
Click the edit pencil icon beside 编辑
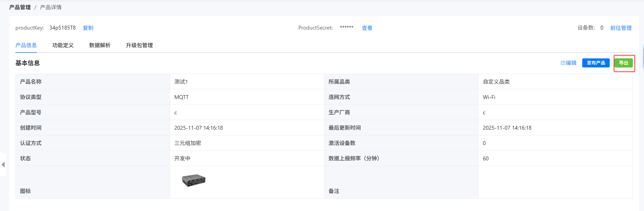563,63
